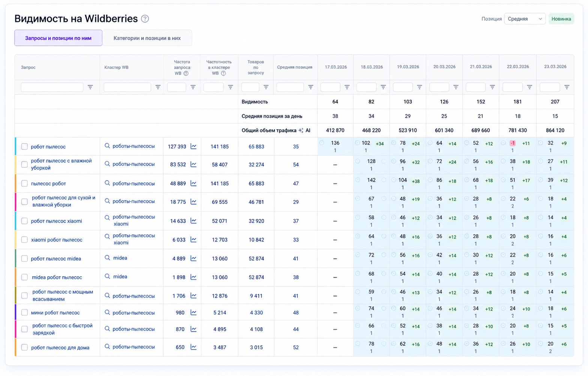Open filter icon for Кластер WB column
Viewport: 588px width, 376px height.
[x=158, y=87]
